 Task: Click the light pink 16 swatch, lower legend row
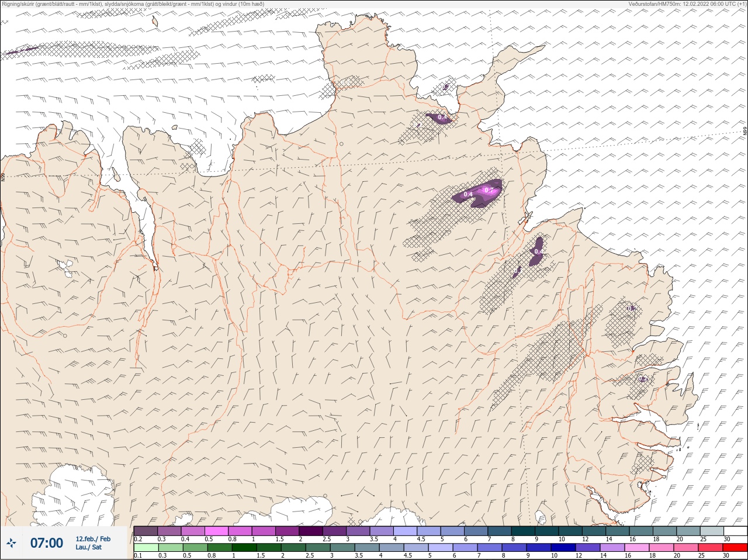pos(636,548)
